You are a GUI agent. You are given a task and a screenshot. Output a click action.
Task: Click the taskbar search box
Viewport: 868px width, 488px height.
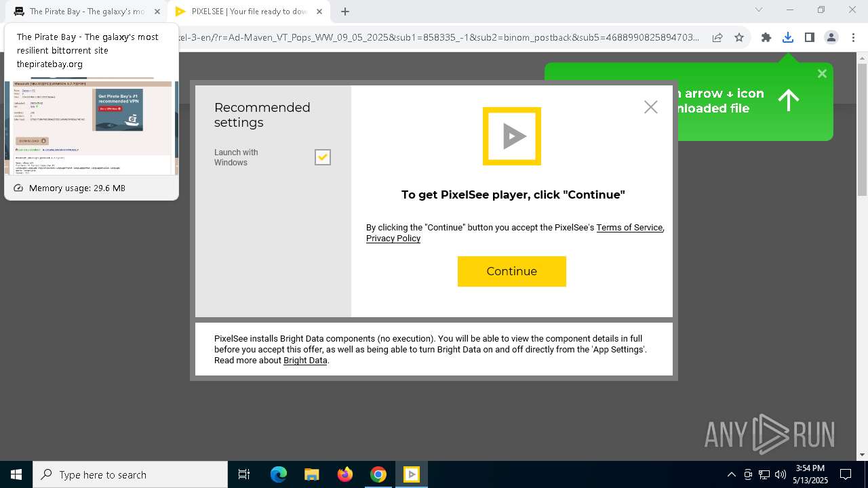point(130,474)
